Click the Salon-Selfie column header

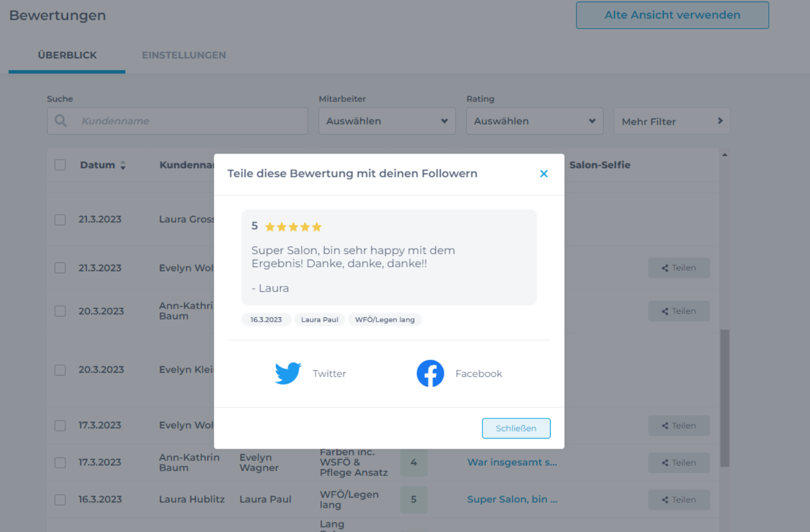pos(600,165)
